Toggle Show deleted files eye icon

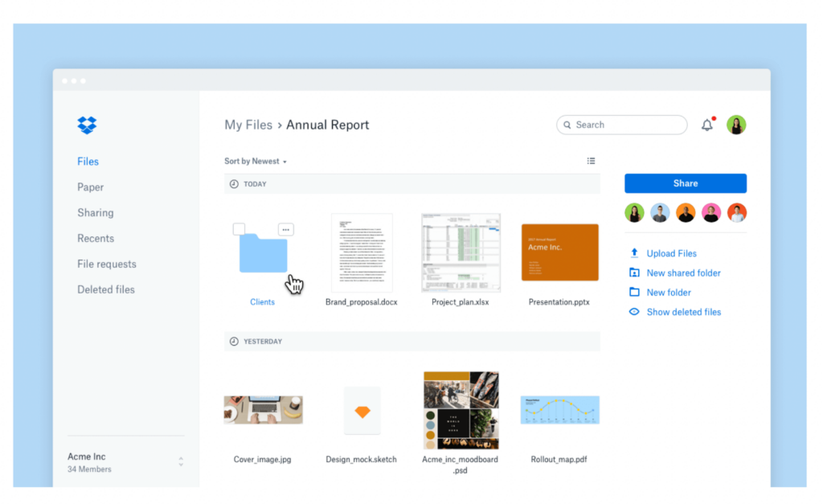[x=634, y=312]
